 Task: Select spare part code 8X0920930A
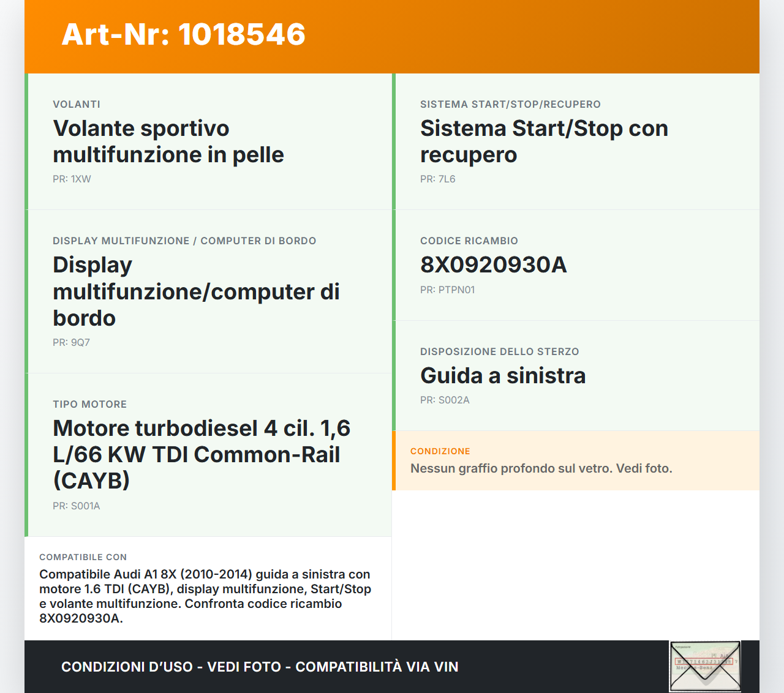click(493, 265)
